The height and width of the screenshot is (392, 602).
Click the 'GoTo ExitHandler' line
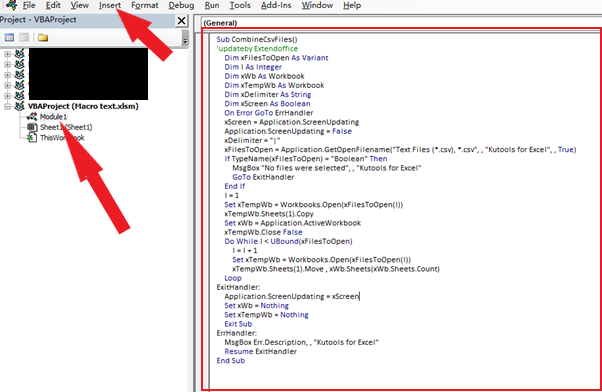(x=263, y=177)
